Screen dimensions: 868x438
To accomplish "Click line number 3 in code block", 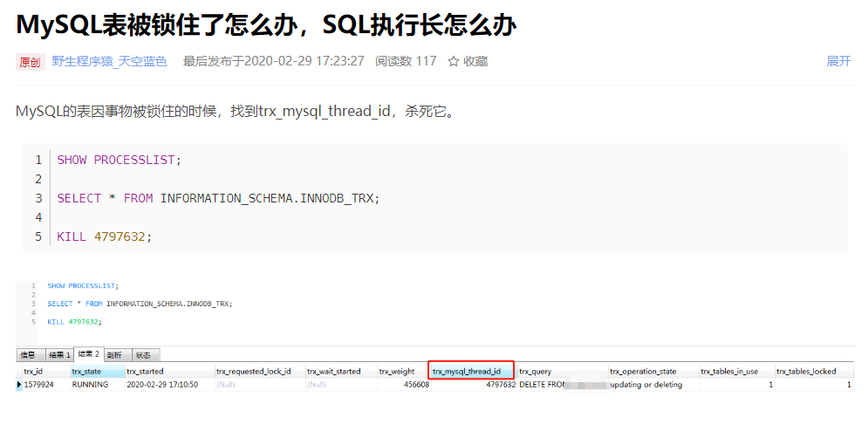I will [38, 198].
